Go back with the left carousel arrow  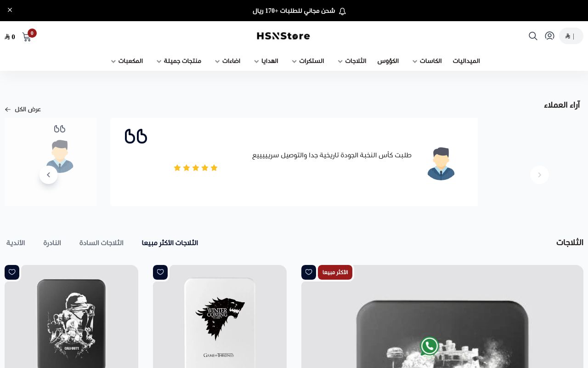(48, 175)
